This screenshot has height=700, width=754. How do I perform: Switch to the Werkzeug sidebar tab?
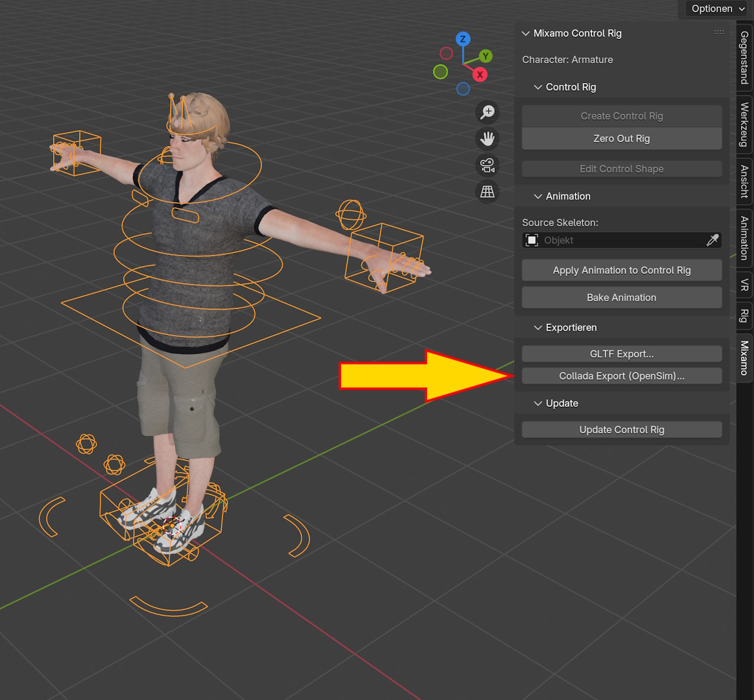click(x=745, y=124)
